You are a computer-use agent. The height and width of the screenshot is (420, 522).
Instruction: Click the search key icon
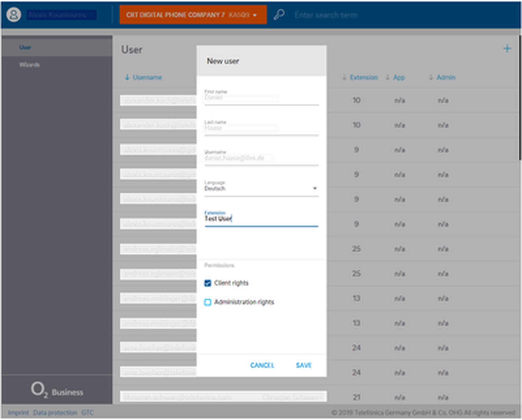point(279,15)
